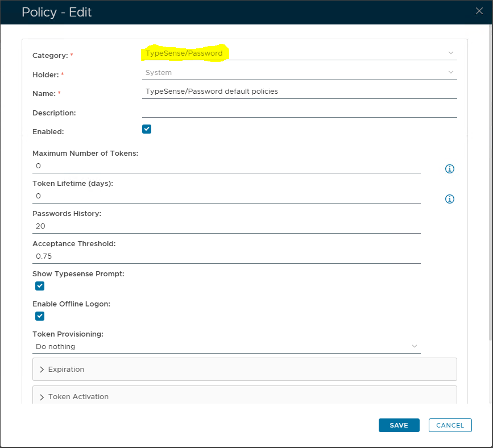Click the Token Activation chevron arrow
Viewport: 493px width, 448px height.
pyautogui.click(x=42, y=397)
